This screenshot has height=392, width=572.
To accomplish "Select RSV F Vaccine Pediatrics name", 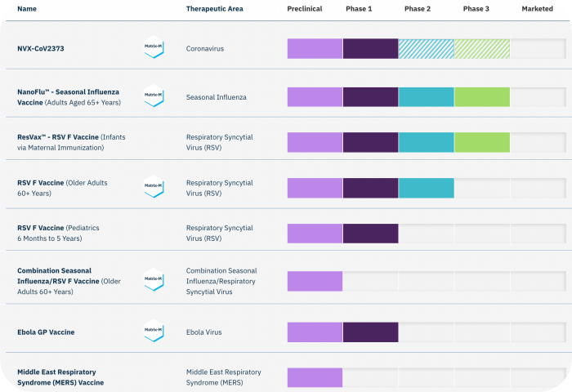I will click(58, 233).
